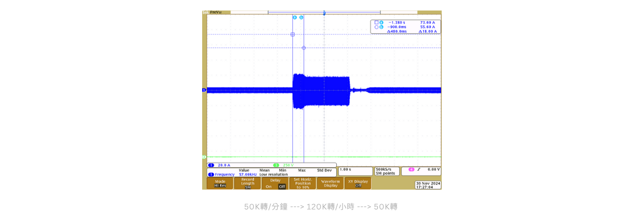Click the 'Mean' column header
This screenshot has height=211, width=644.
pos(264,170)
